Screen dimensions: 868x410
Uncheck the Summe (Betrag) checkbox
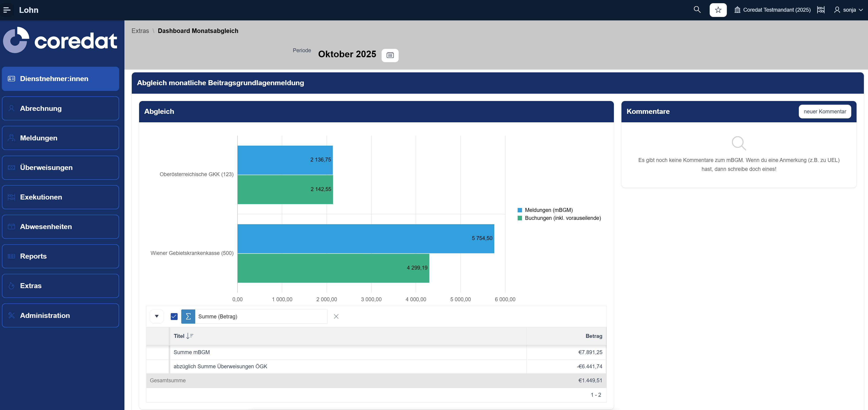174,316
